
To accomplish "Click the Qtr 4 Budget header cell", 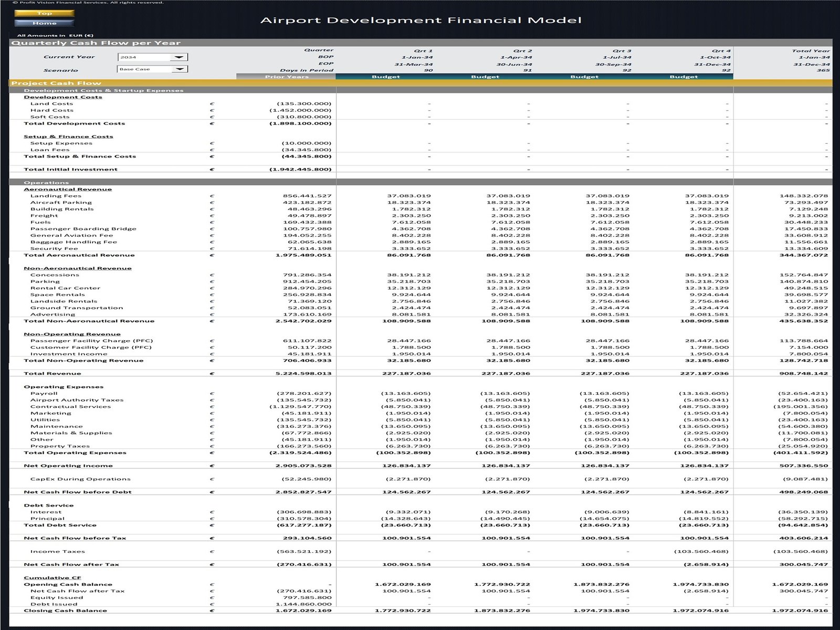I will [683, 77].
